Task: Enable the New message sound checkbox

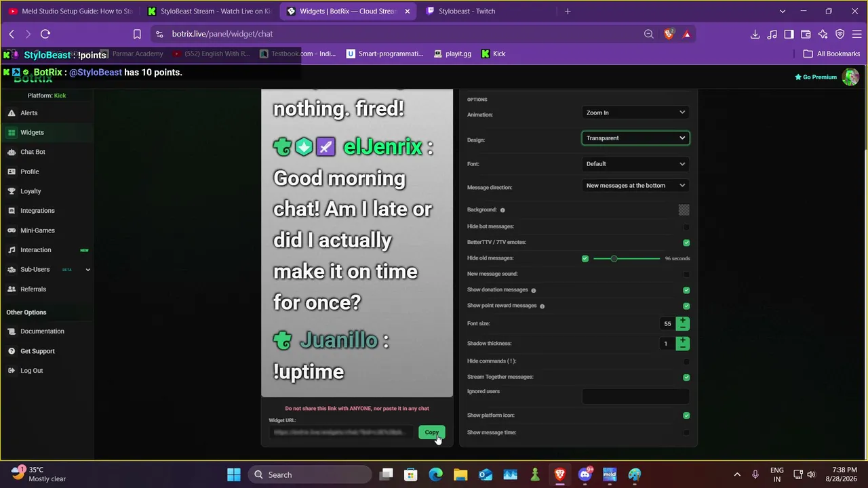Action: [x=686, y=274]
